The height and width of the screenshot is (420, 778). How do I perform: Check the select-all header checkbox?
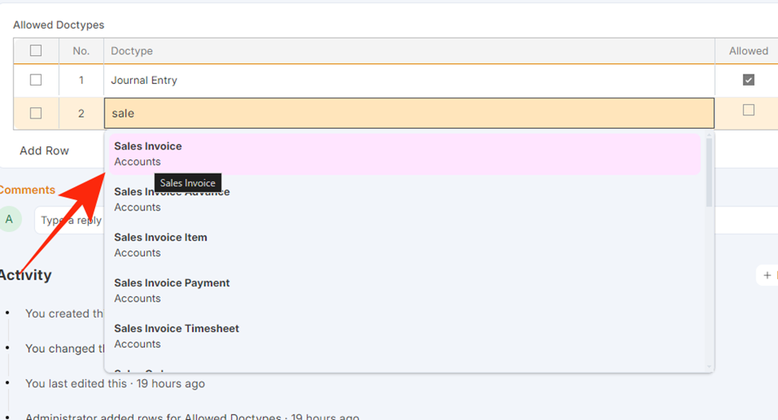[36, 51]
